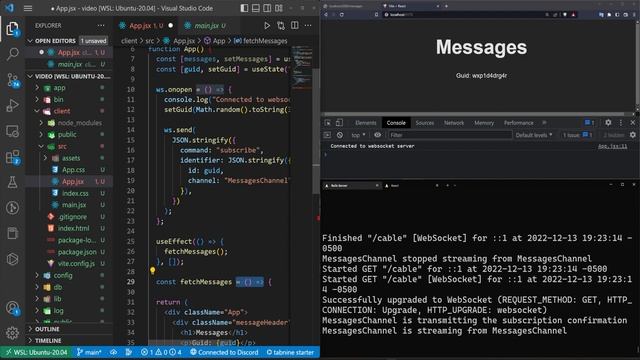Screen dimensions: 640x360
Task: Open the editor More Actions menu
Action: tap(308, 25)
